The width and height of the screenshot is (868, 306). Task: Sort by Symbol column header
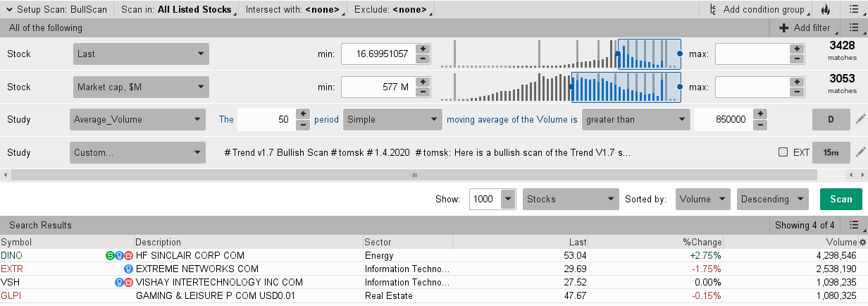(x=67, y=242)
